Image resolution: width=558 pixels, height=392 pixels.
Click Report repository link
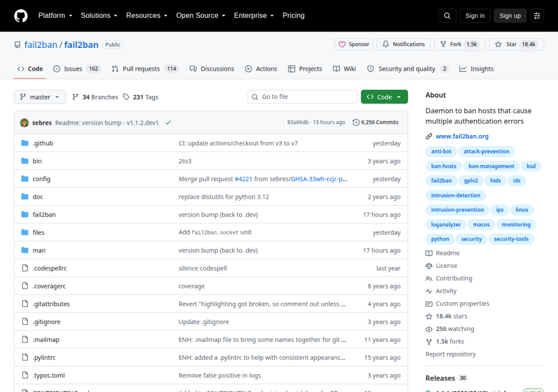click(x=451, y=354)
